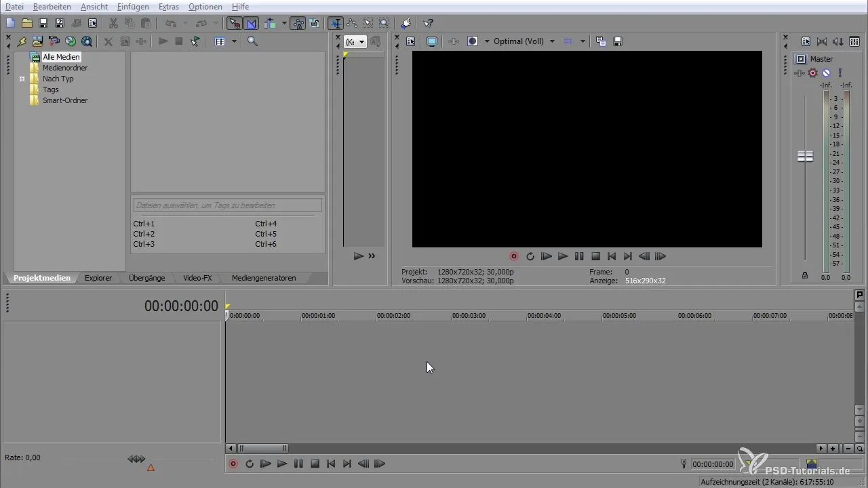Click timeline zoom in time plus button
Viewport: 868px width, 488px height.
[x=833, y=449]
